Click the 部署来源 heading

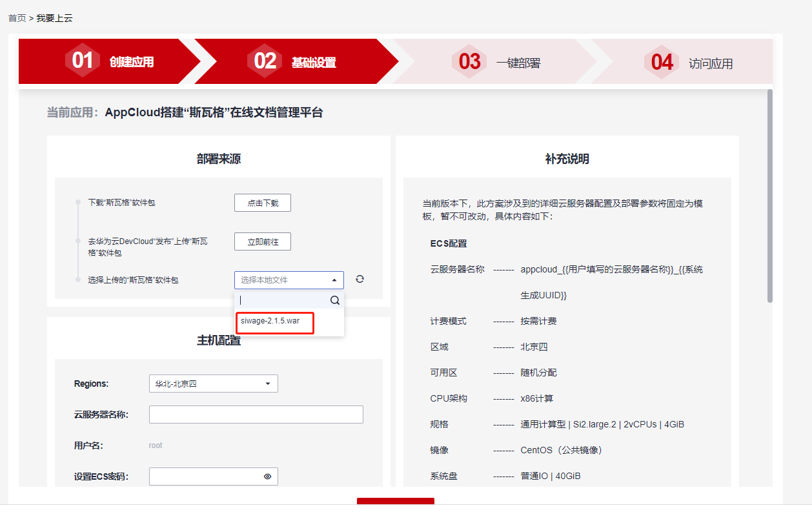tap(219, 159)
